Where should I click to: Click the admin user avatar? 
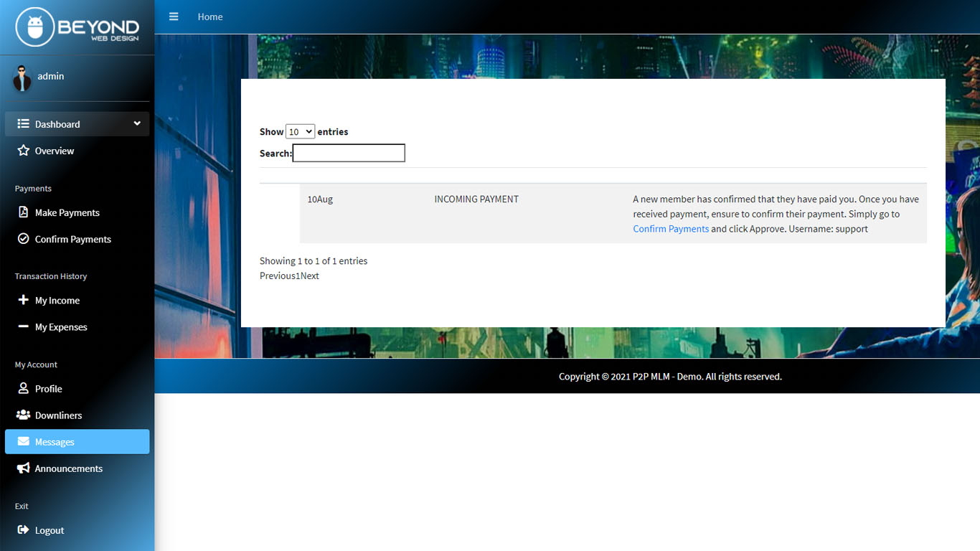click(x=22, y=77)
